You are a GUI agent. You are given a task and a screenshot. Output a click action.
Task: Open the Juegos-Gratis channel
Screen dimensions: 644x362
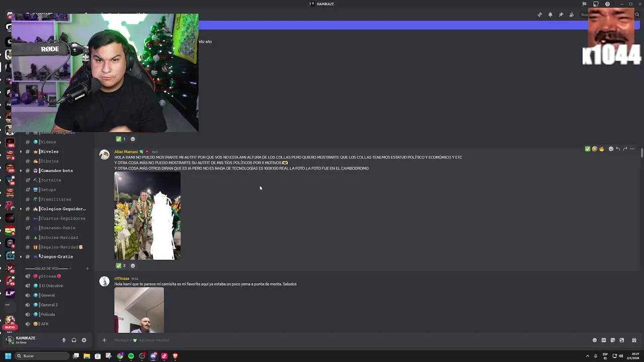pyautogui.click(x=56, y=257)
